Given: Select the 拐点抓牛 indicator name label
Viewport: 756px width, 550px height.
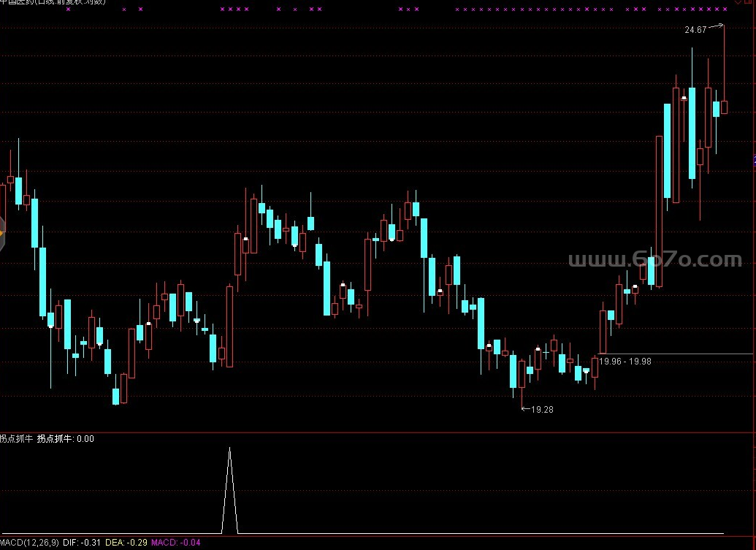Looking at the screenshot, I should [16, 439].
